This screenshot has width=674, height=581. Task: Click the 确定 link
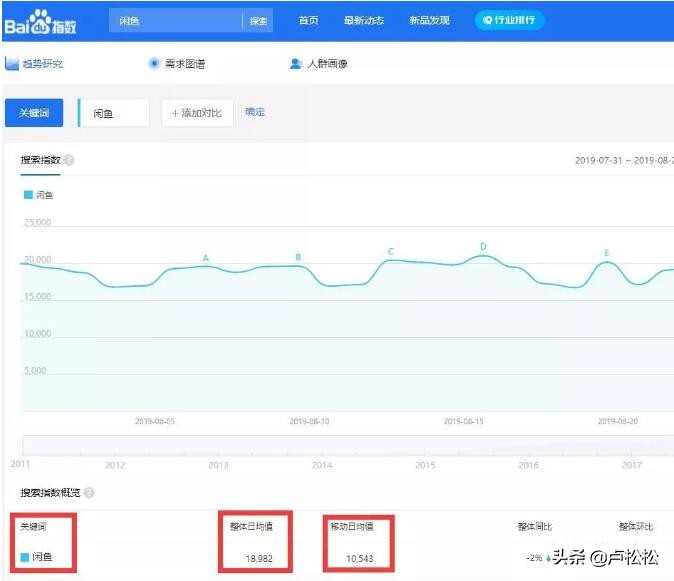(x=255, y=112)
